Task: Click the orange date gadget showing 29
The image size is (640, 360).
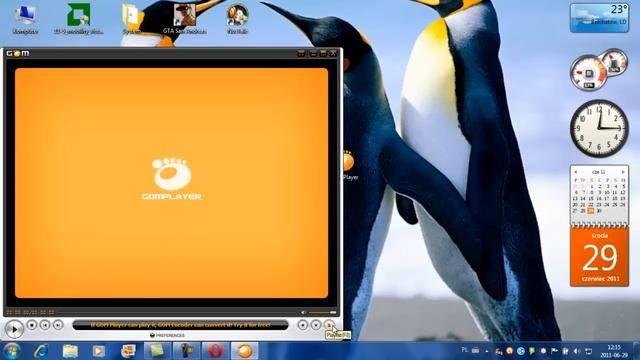Action: click(599, 257)
